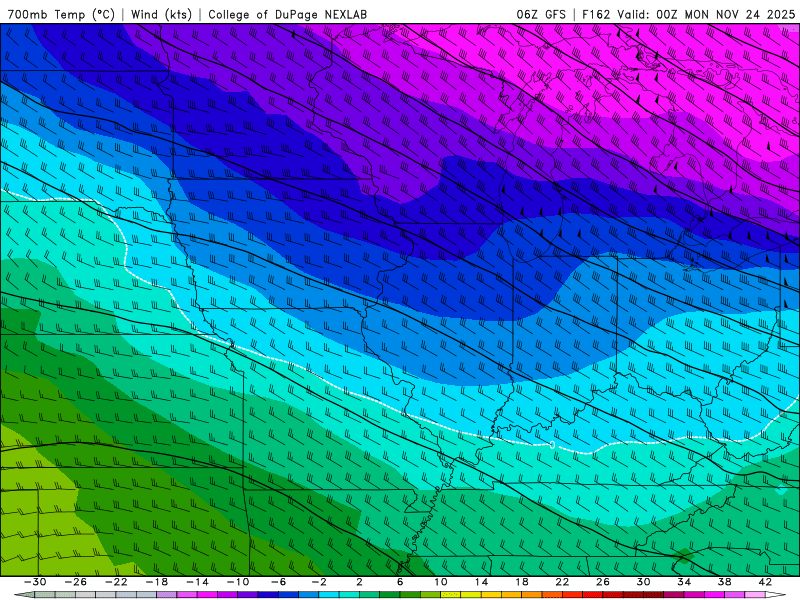Viewport: 800px width, 600px height.
Task: Click the 26 color scale label
Action: click(x=603, y=582)
